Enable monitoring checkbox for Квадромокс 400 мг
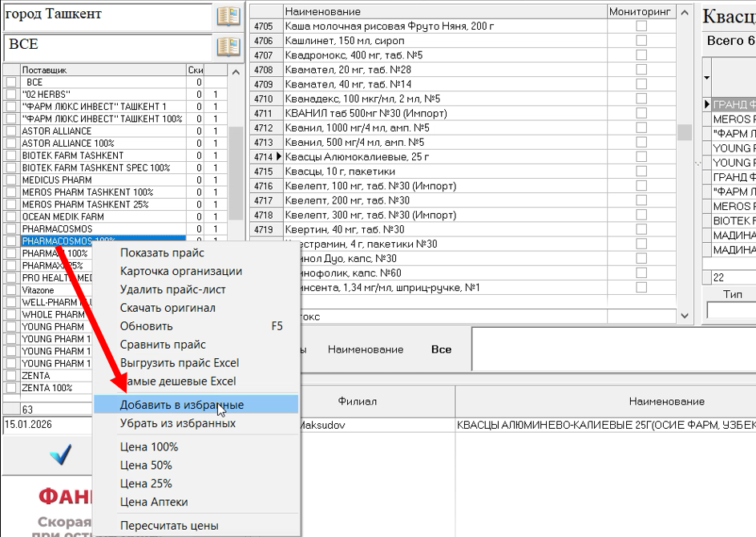Image resolution: width=756 pixels, height=537 pixels. point(641,55)
